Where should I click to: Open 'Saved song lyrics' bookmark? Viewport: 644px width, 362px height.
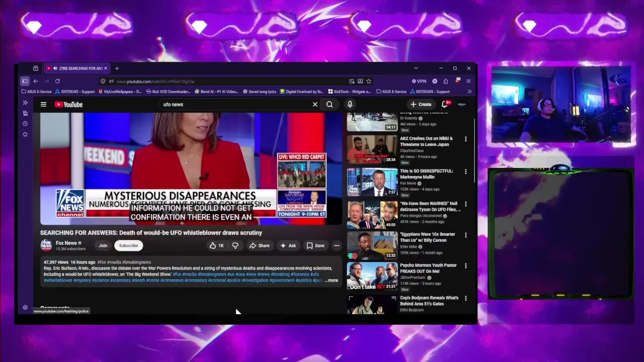260,92
